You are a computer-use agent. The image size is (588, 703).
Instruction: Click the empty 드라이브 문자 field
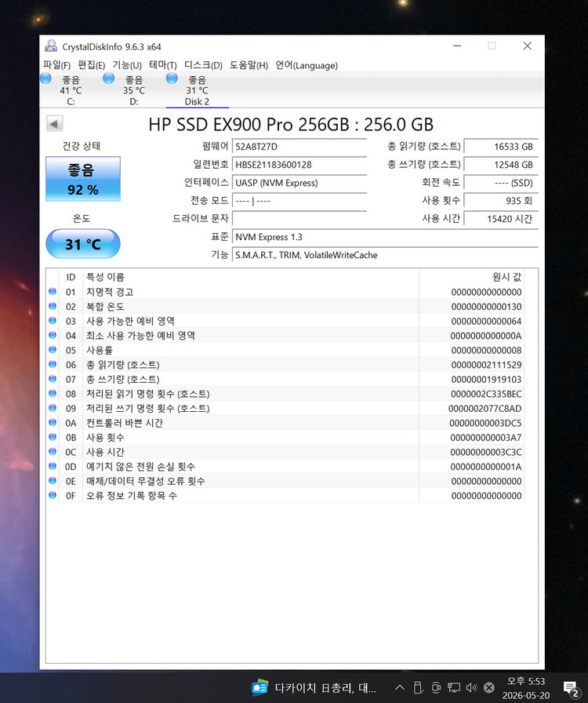(x=299, y=219)
